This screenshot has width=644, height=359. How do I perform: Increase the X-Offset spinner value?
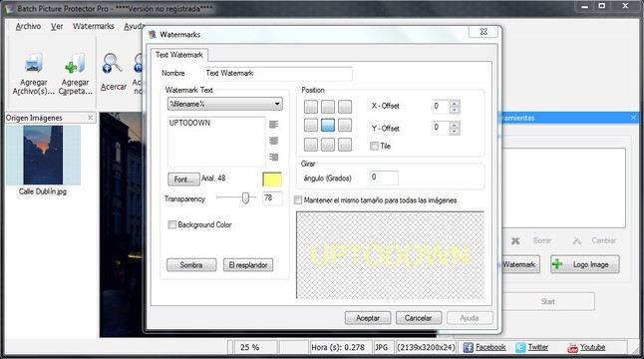pyautogui.click(x=455, y=104)
